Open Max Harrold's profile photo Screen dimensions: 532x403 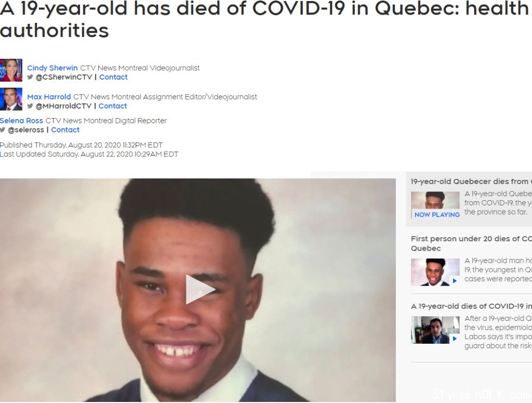[x=11, y=99]
